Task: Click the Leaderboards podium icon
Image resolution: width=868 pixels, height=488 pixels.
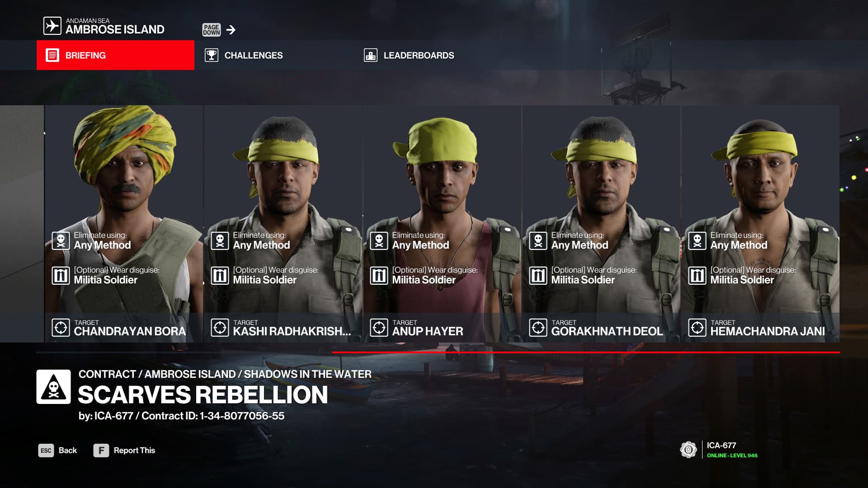Action: click(x=370, y=55)
